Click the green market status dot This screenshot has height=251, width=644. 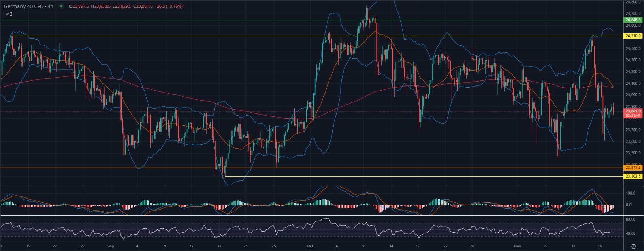(62, 6)
